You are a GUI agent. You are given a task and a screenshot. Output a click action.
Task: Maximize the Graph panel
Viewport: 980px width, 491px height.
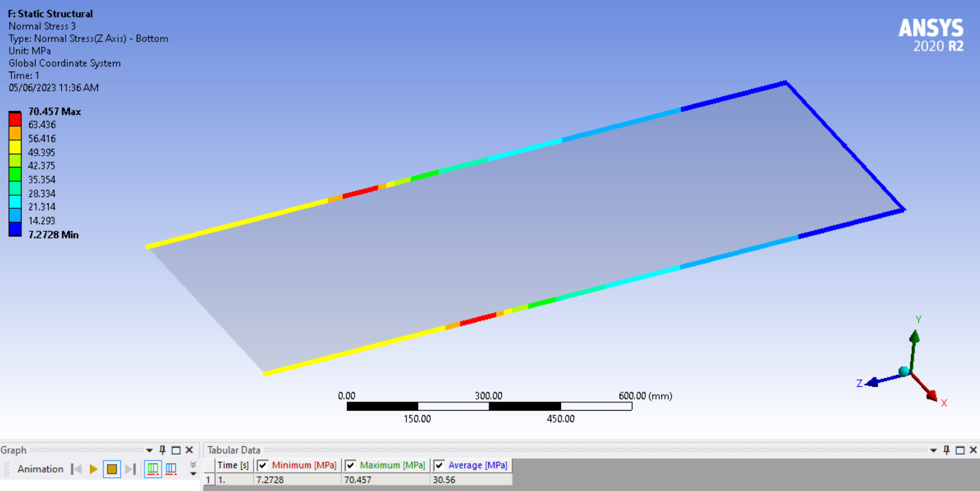coord(176,450)
